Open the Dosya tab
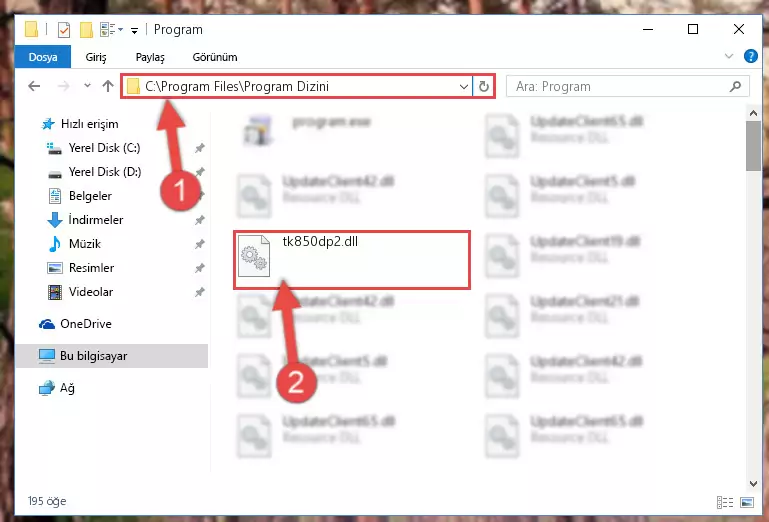Screen dimensions: 769x522 click(x=43, y=57)
